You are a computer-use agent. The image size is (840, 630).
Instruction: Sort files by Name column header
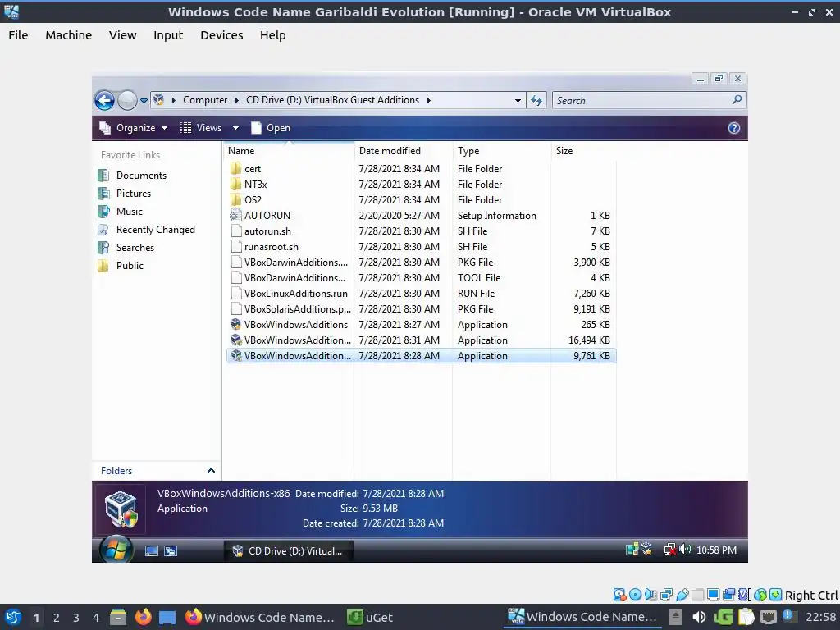(289, 151)
